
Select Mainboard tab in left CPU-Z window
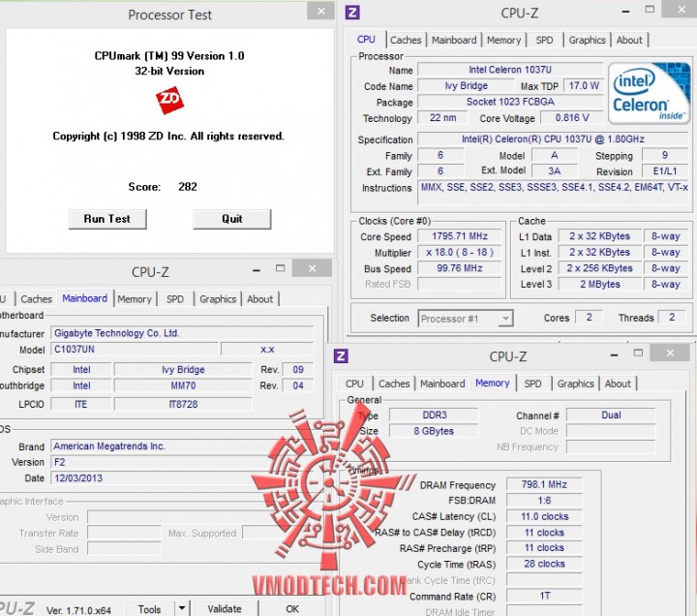pos(85,298)
